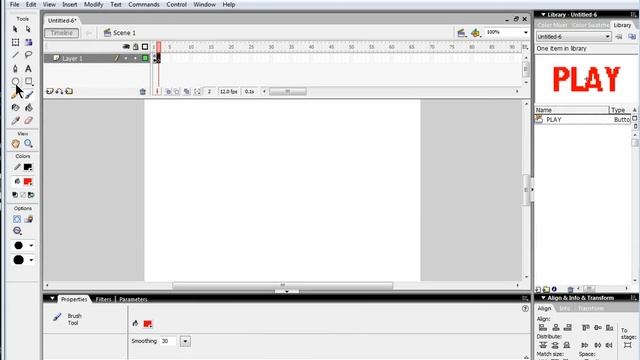Click the PLAY preview in Library

[x=586, y=79]
